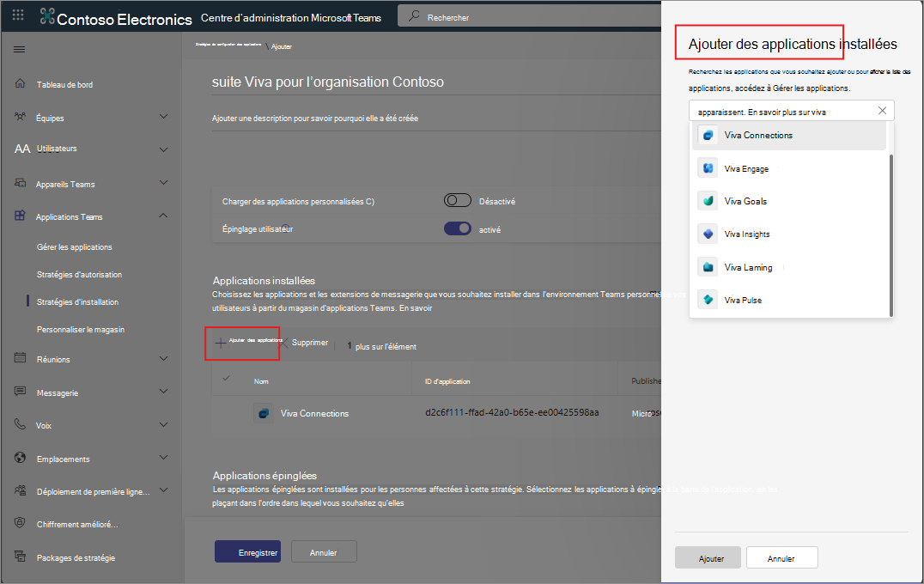
Task: Click Annuler in the side panel
Action: point(781,558)
